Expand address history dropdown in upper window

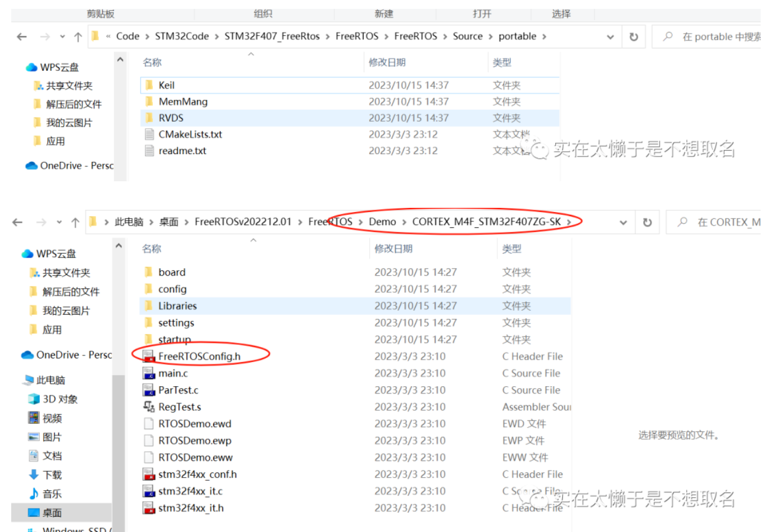(x=610, y=37)
